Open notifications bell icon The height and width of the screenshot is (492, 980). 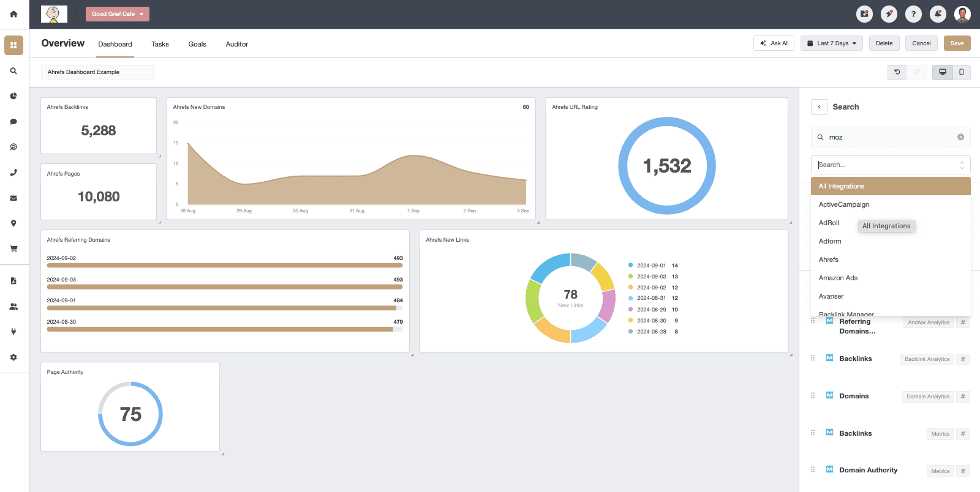tap(938, 14)
